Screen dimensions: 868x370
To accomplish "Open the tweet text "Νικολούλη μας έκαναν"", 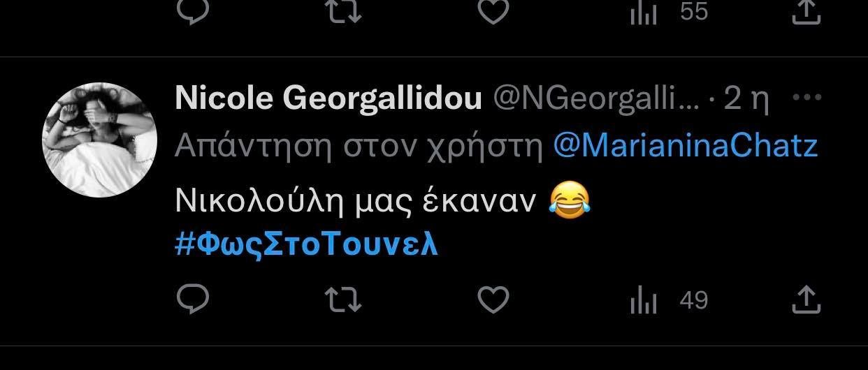I will (355, 201).
